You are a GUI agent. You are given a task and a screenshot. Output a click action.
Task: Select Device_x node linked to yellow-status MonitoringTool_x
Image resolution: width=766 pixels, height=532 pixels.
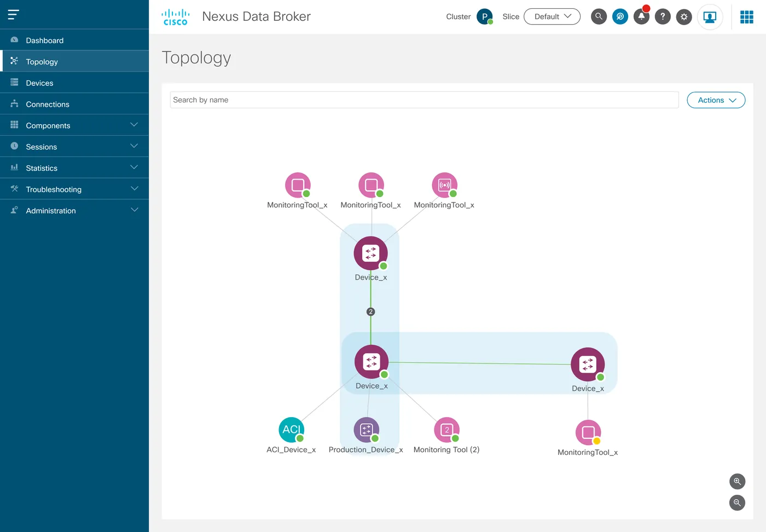pyautogui.click(x=588, y=365)
